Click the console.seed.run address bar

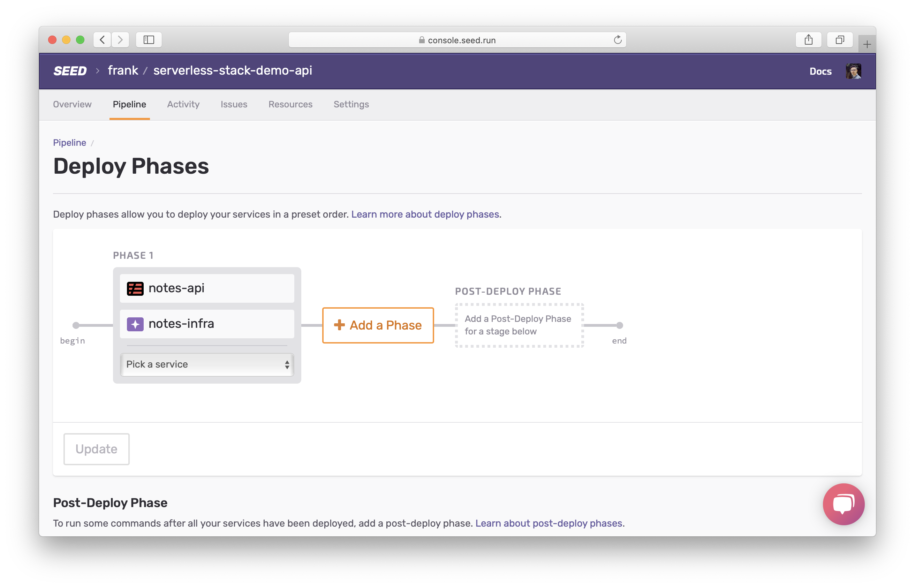click(457, 40)
